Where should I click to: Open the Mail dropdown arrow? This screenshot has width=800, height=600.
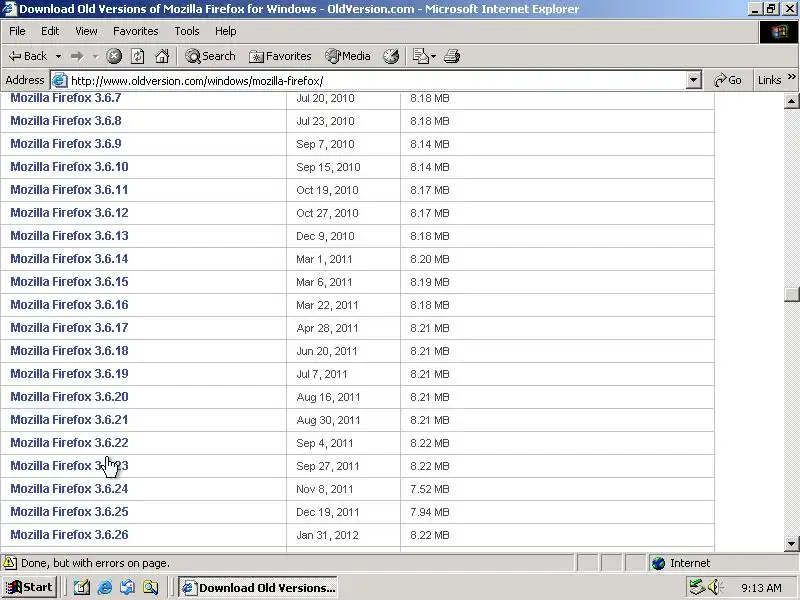[x=433, y=56]
